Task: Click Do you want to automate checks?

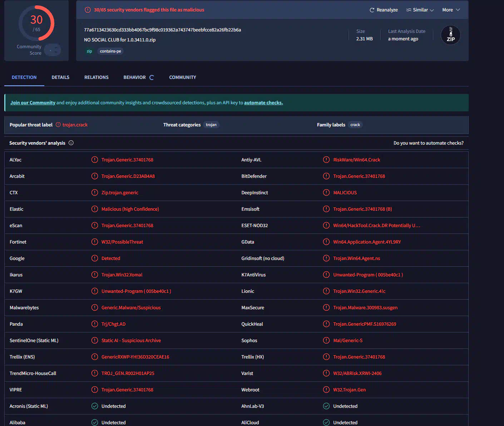Action: 429,143
